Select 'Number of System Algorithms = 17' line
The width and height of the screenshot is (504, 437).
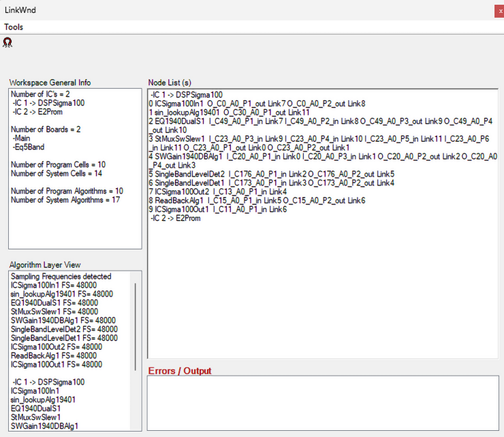point(66,200)
